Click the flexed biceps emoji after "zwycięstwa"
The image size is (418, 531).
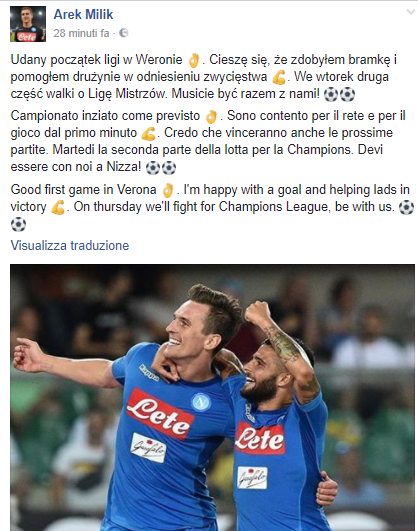(279, 78)
